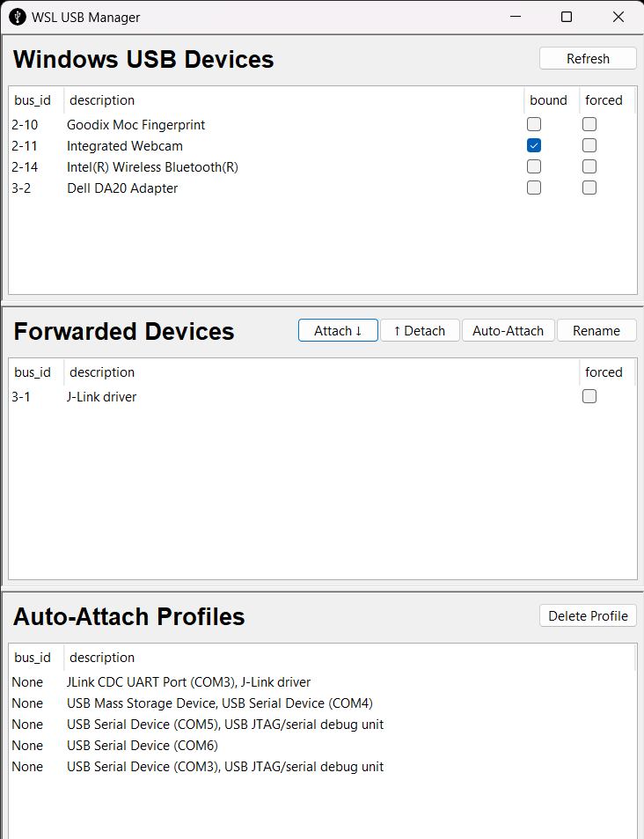Click the Attach button
Viewport: 644px width, 839px height.
[338, 331]
